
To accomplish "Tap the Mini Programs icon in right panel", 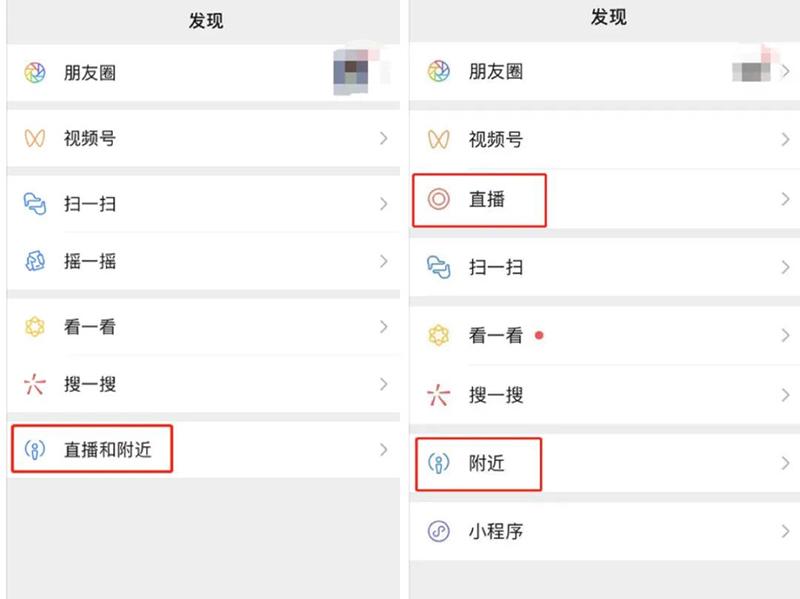I will [x=438, y=531].
